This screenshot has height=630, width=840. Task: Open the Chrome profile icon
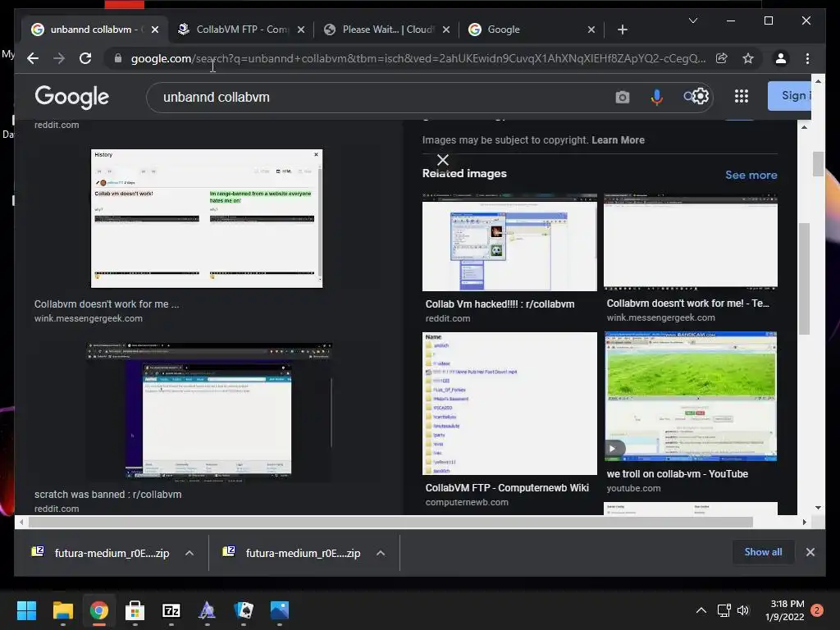pos(781,58)
